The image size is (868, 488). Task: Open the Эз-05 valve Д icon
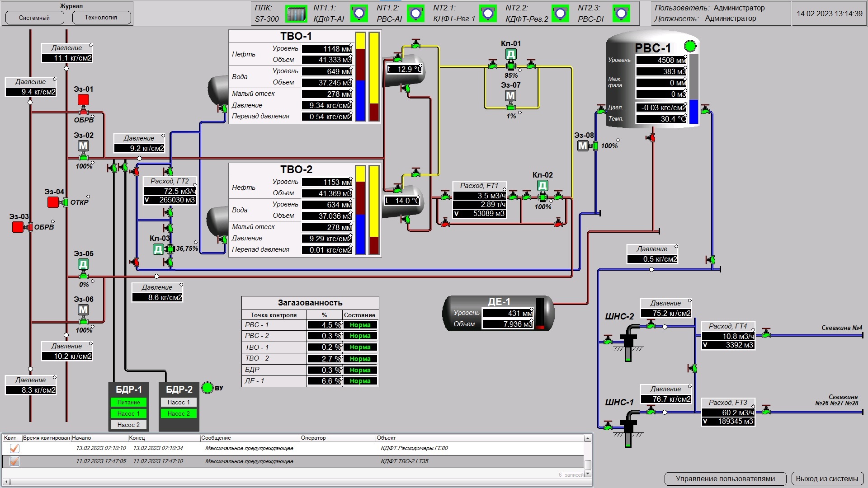pyautogui.click(x=83, y=264)
